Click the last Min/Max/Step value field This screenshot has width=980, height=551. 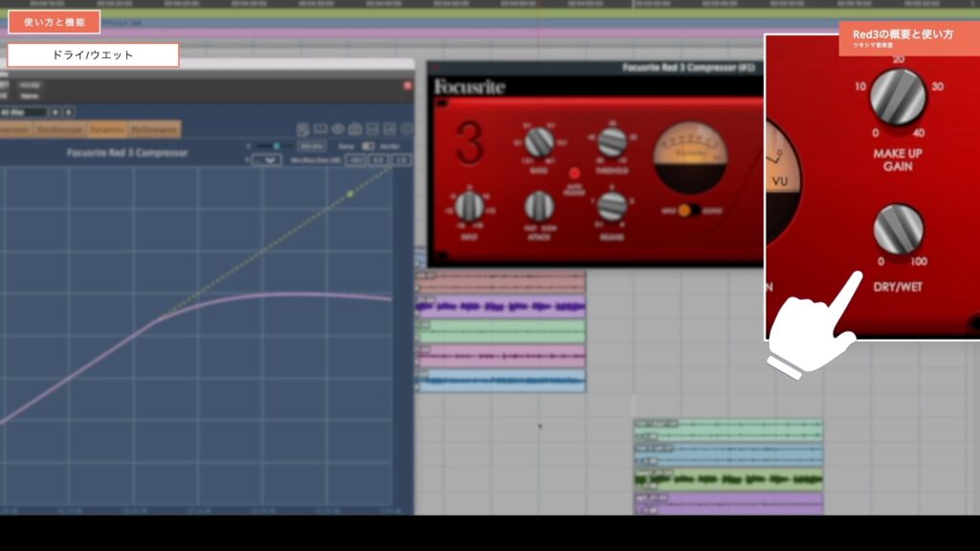pos(401,161)
